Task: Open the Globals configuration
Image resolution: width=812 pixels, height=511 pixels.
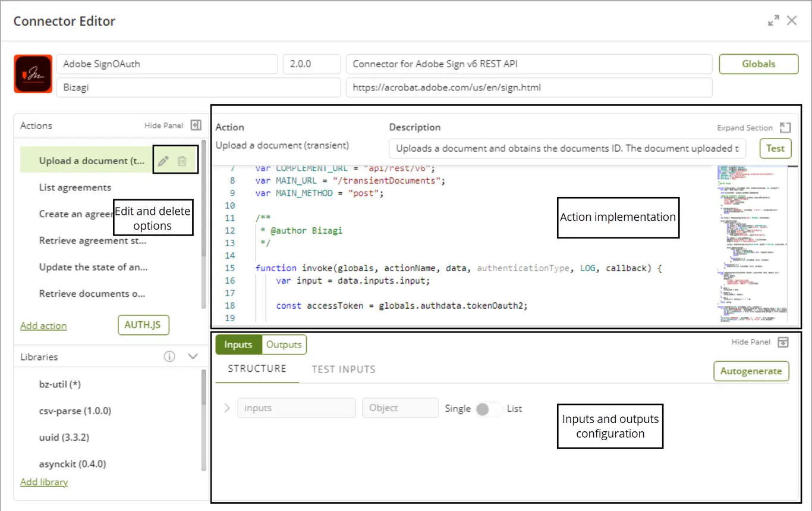Action: 759,64
